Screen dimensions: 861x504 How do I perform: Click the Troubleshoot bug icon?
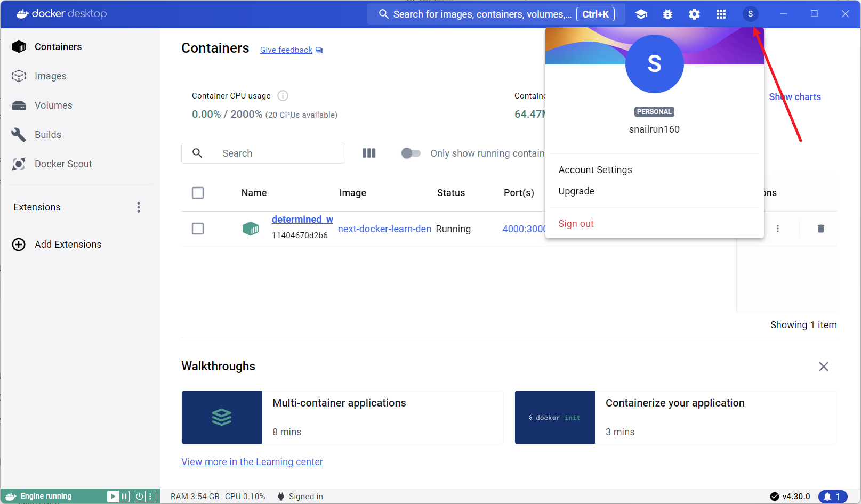667,14
